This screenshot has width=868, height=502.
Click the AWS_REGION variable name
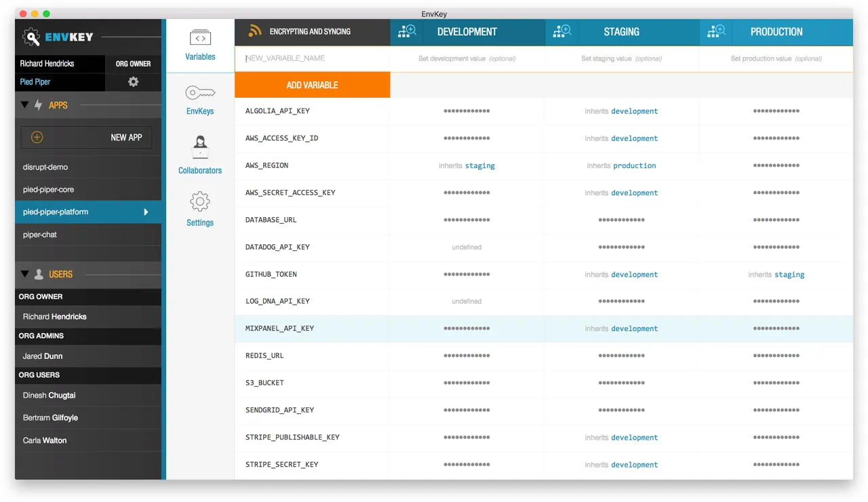coord(267,166)
